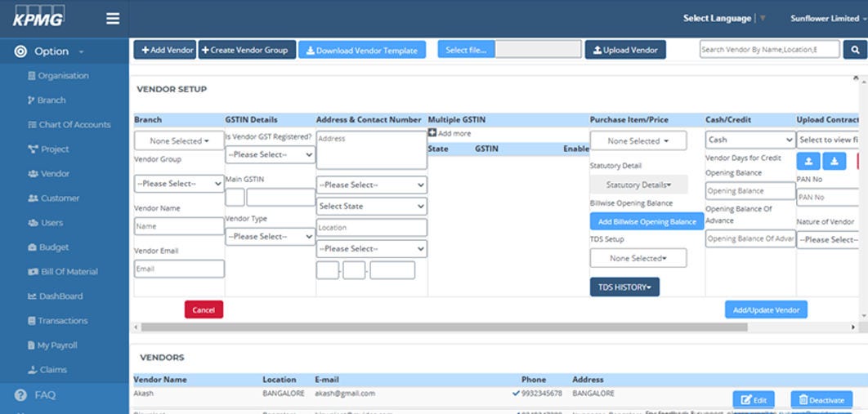
Task: Click the download contract arrow icon
Action: [x=834, y=161]
